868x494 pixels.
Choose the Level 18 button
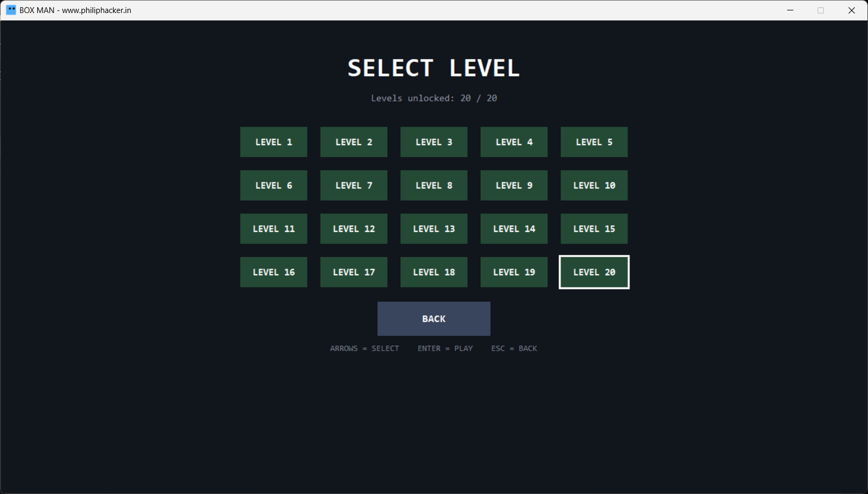(434, 273)
